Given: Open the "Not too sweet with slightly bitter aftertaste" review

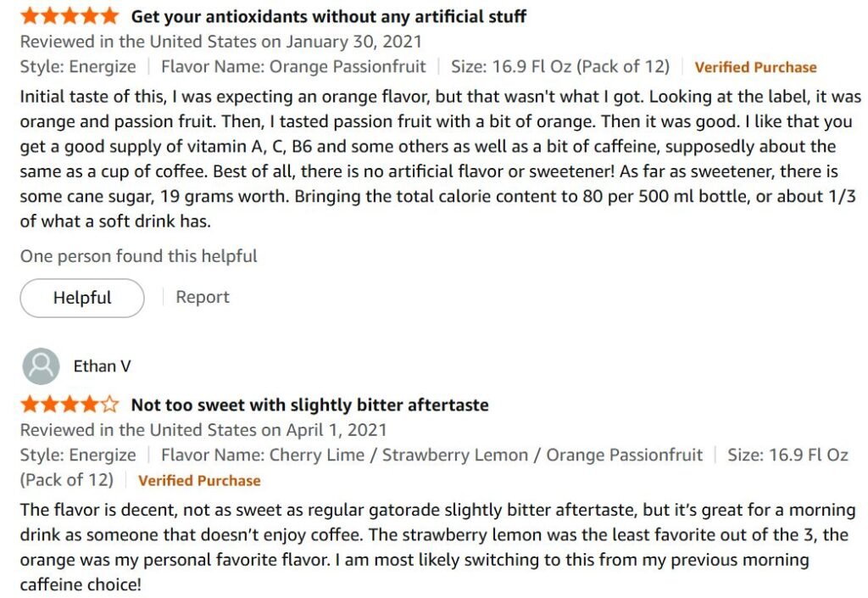Looking at the screenshot, I should 309,405.
